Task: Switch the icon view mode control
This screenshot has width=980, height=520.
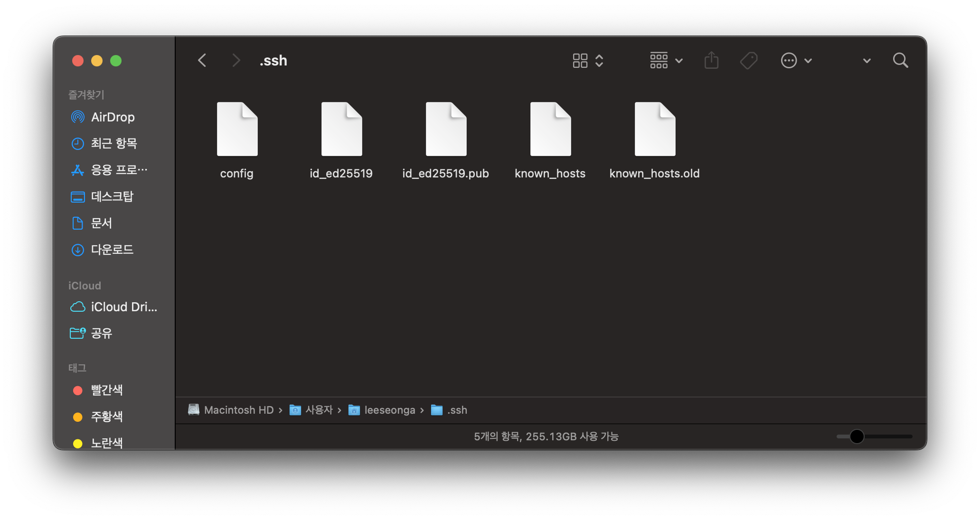Action: click(588, 61)
